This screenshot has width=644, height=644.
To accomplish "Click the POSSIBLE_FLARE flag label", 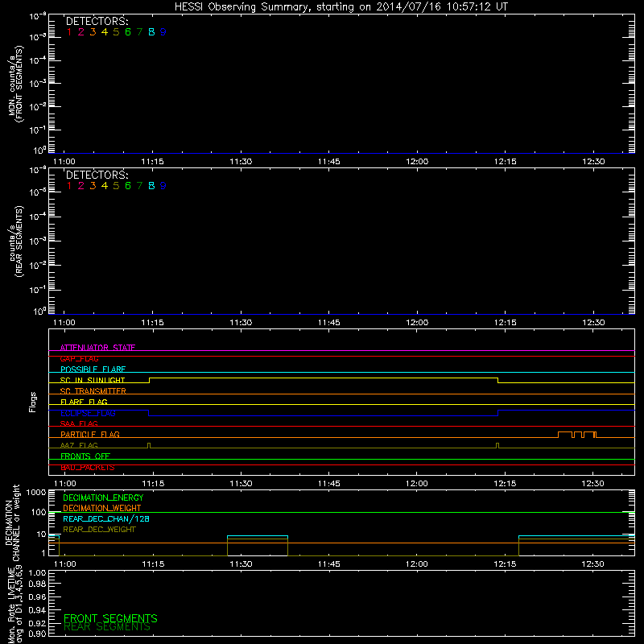I will click(x=93, y=369).
